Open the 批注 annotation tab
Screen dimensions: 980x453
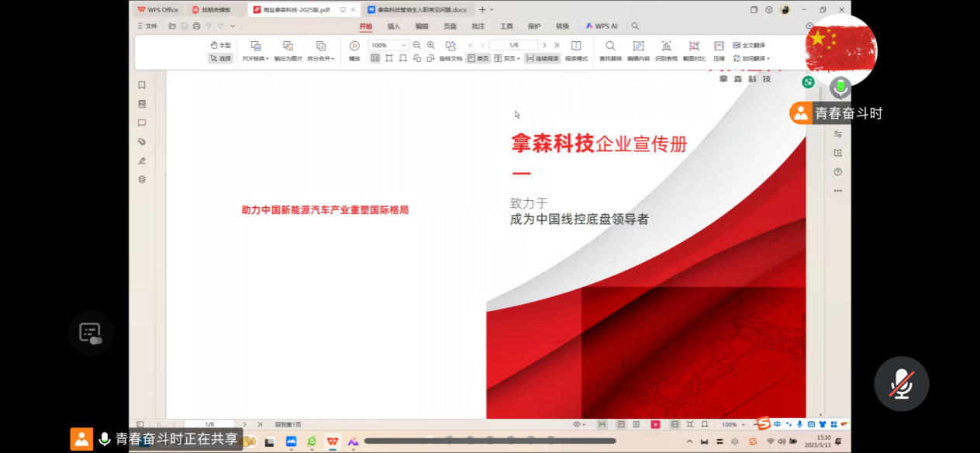tap(478, 26)
